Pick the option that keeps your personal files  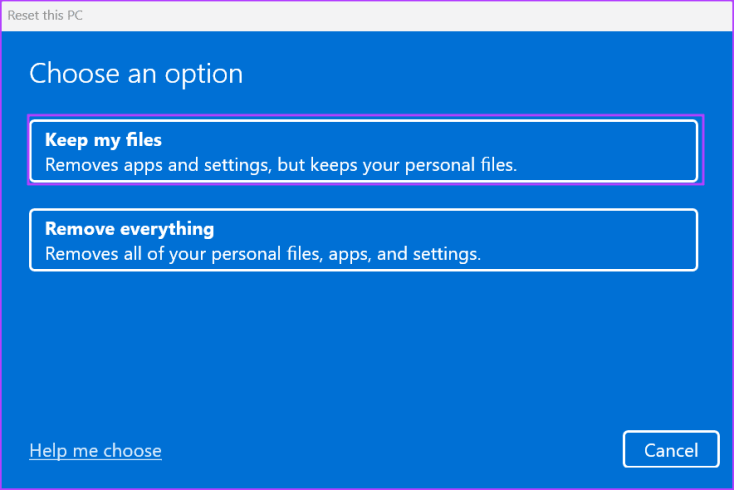[x=363, y=151]
